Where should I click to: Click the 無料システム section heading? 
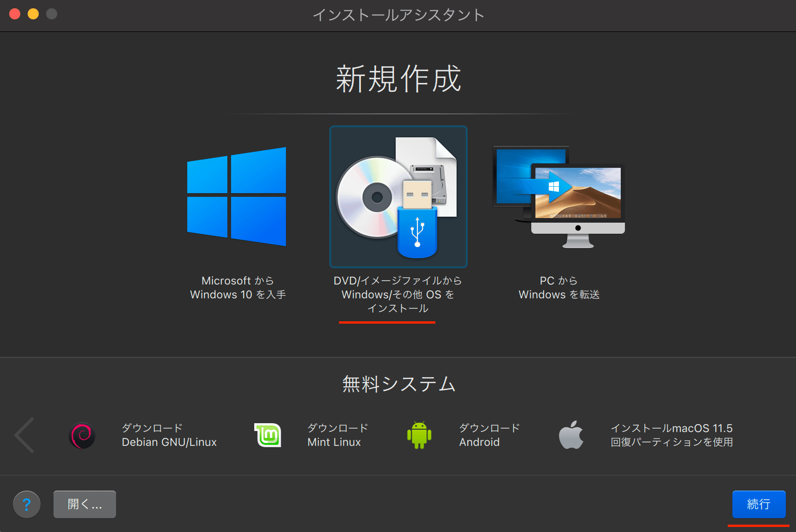click(398, 384)
